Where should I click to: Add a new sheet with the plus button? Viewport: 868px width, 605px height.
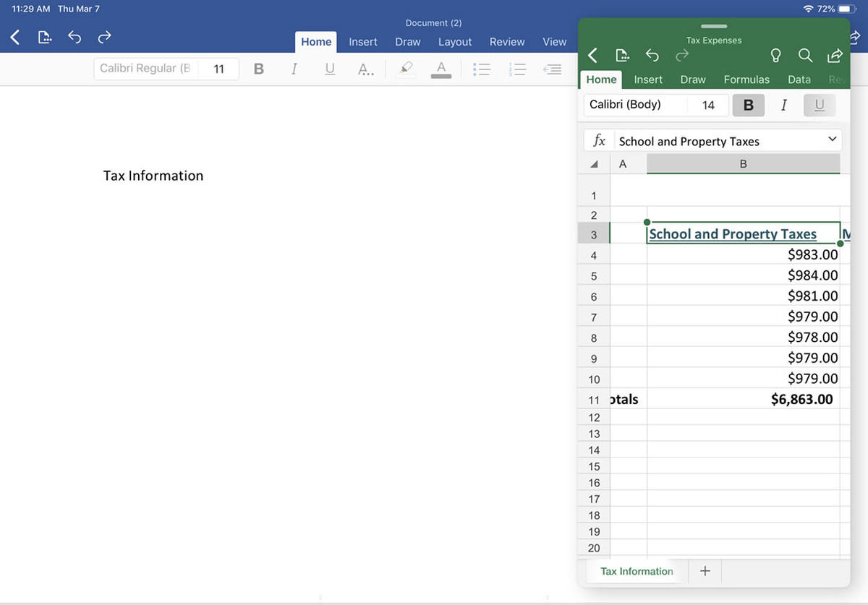click(x=705, y=571)
